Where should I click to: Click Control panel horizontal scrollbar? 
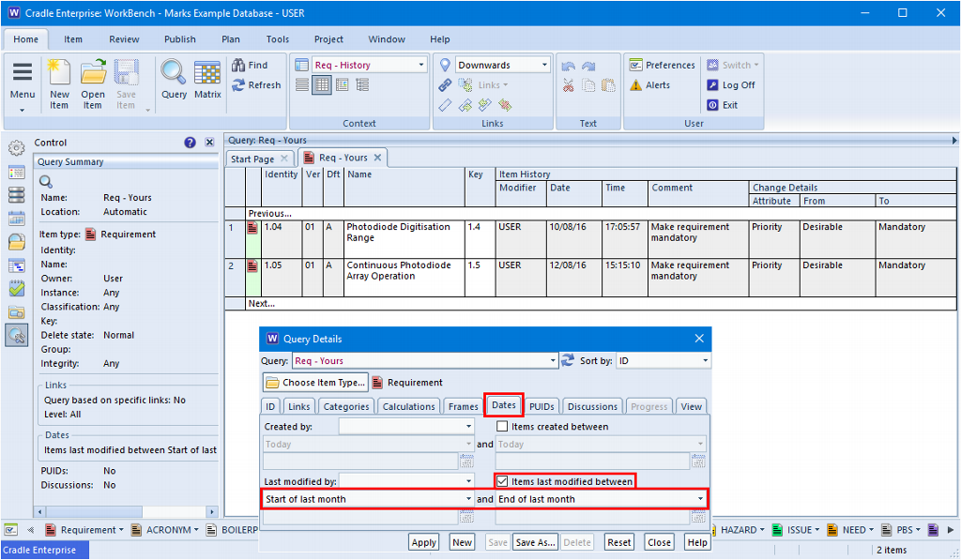[x=126, y=511]
